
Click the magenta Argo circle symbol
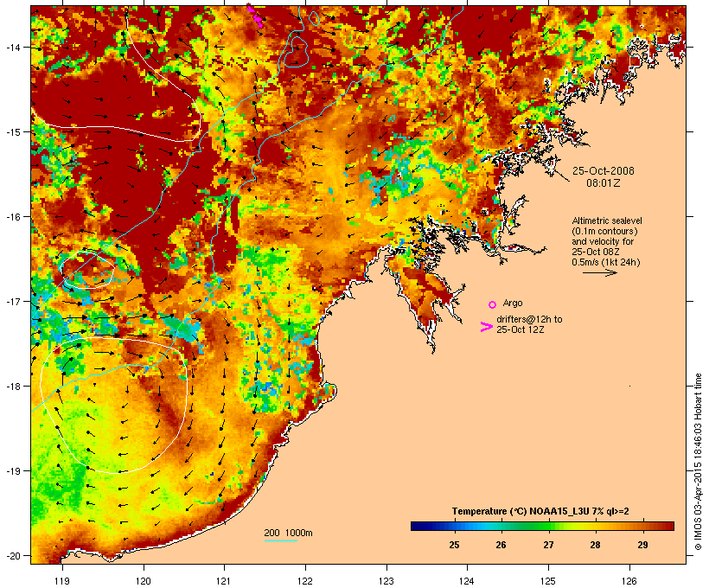493,304
